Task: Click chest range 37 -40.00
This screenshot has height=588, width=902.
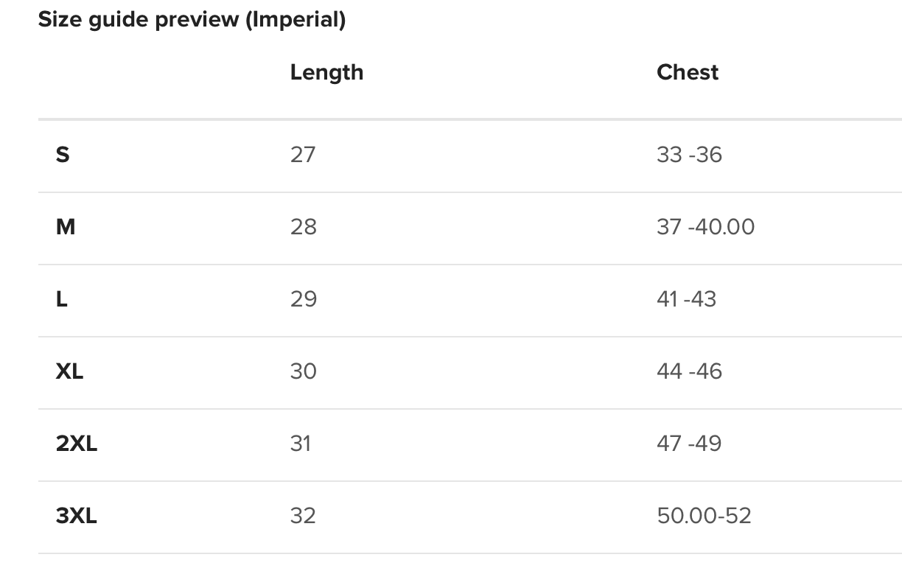Action: (x=706, y=227)
